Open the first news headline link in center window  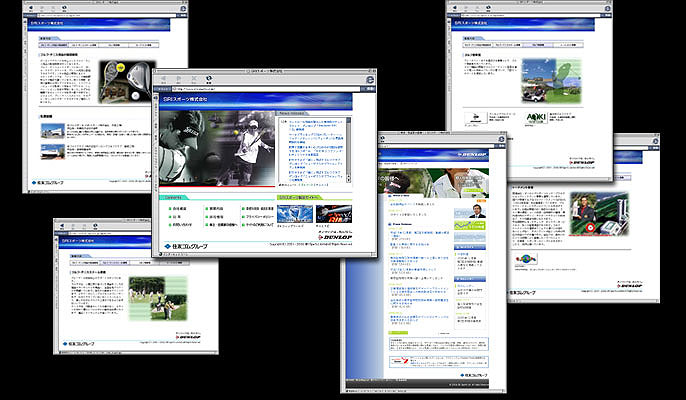click(315, 124)
